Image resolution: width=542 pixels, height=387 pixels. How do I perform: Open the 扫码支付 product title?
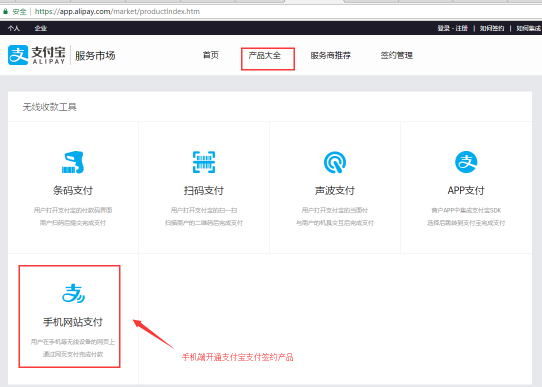[204, 190]
